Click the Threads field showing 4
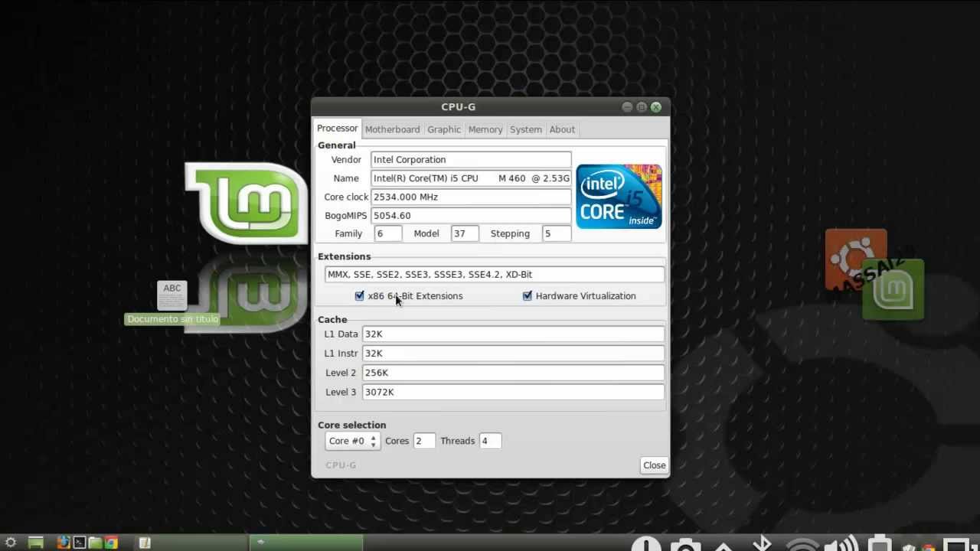The image size is (980, 551). click(x=490, y=441)
